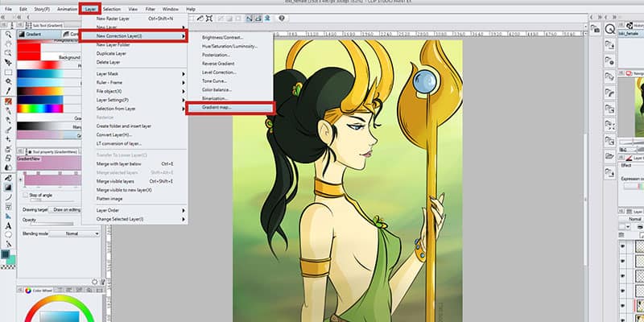The width and height of the screenshot is (644, 322).
Task: Pick the rainbow gradient preset
Action: coord(39,109)
